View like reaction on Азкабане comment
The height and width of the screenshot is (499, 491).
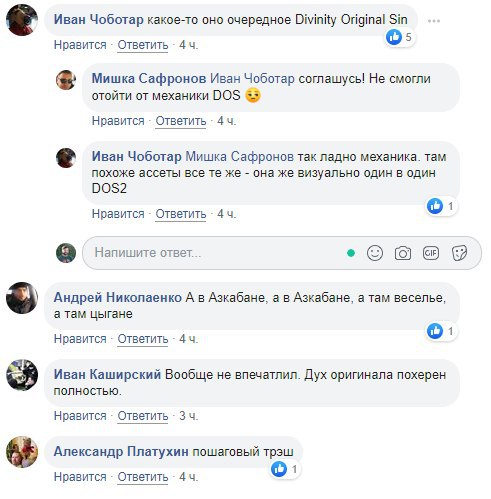point(441,331)
